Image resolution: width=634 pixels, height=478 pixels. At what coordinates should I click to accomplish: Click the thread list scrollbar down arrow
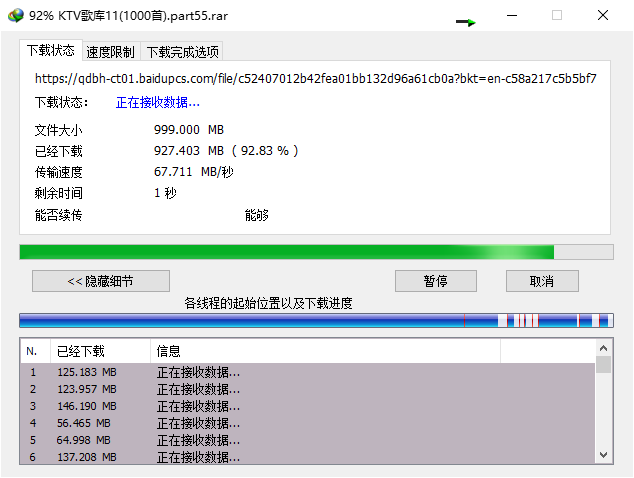(604, 455)
